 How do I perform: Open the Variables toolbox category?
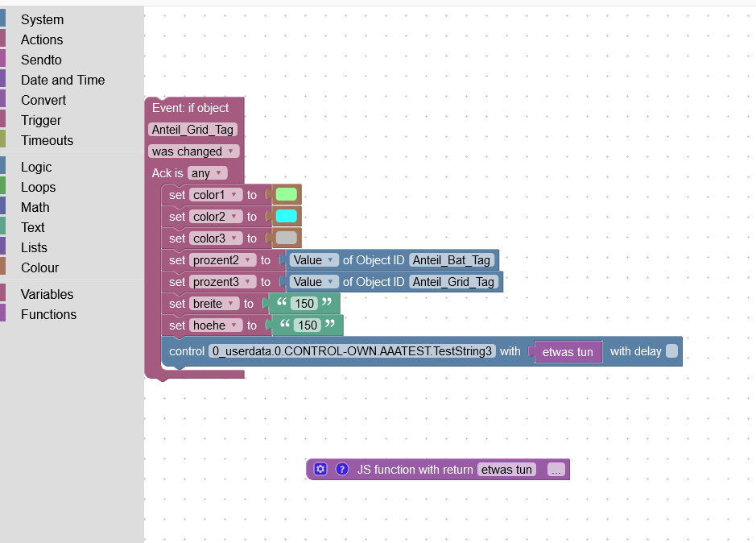pos(48,294)
